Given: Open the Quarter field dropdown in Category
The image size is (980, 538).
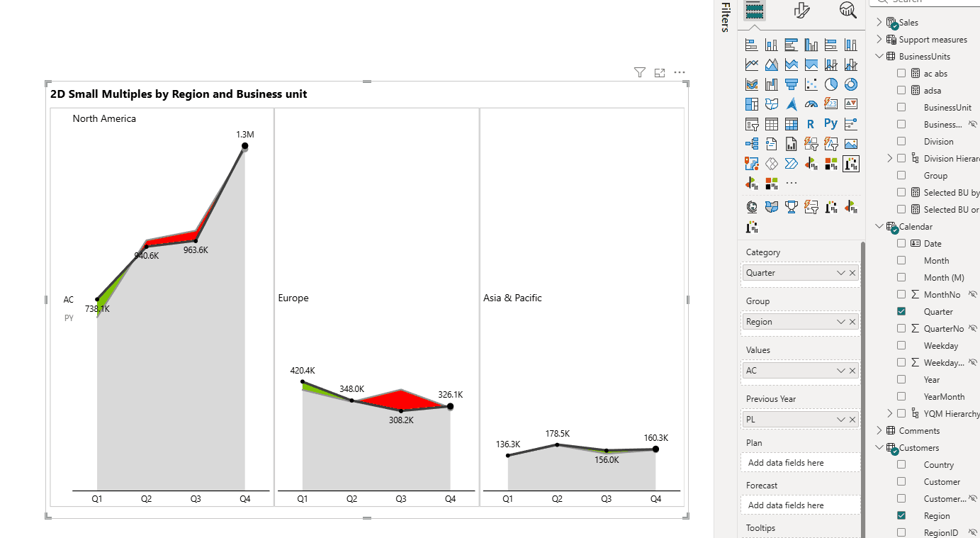Looking at the screenshot, I should [x=841, y=273].
